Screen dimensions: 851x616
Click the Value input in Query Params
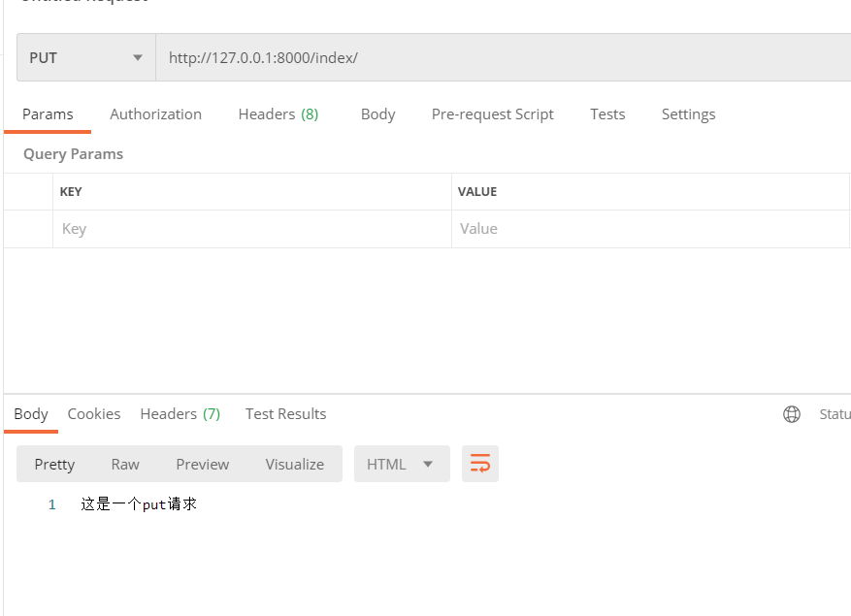(650, 229)
